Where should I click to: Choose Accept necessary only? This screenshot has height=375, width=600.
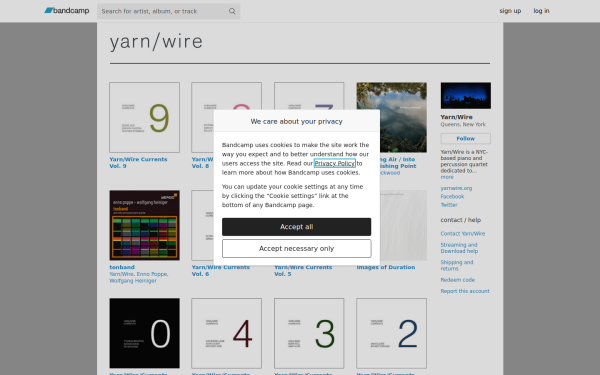[x=296, y=249]
